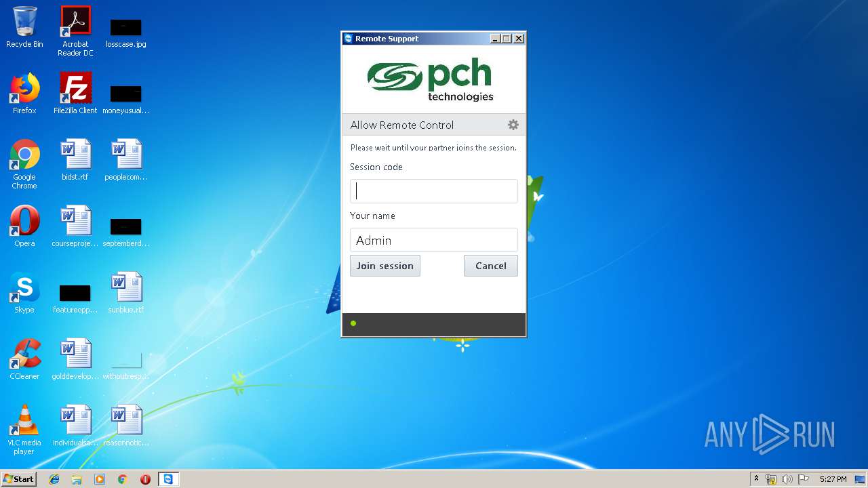Select the Firefox desktop shortcut

(24, 94)
